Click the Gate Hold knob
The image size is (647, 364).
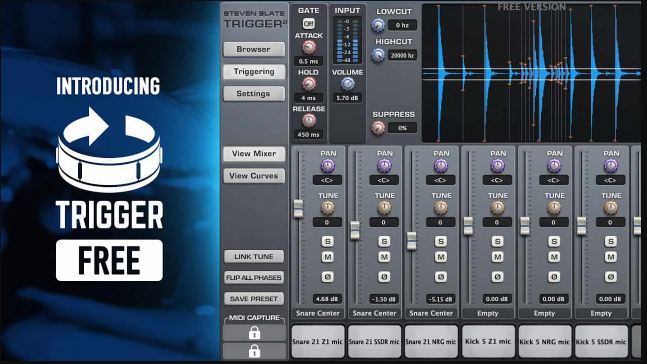pyautogui.click(x=308, y=84)
